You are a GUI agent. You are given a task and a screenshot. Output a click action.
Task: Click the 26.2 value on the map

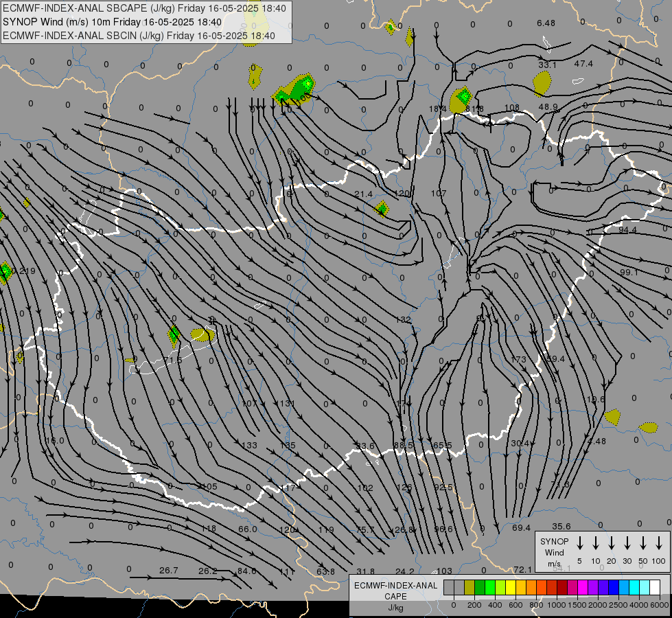[x=208, y=571]
